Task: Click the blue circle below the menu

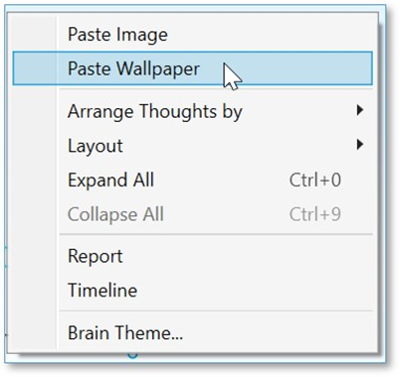Action: (x=133, y=354)
